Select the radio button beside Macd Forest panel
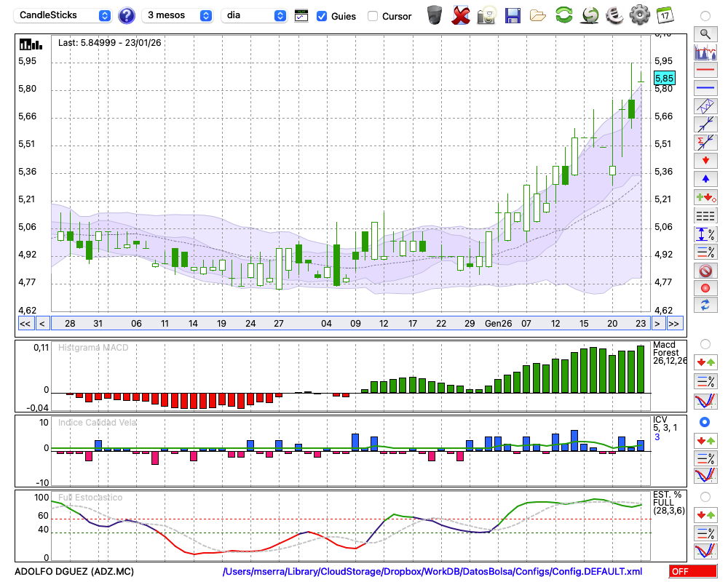This screenshot has width=728, height=582. 705,343
